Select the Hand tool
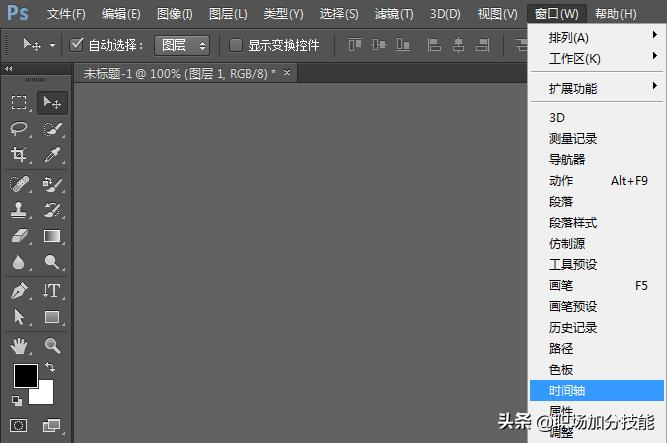667x443 pixels. pyautogui.click(x=19, y=346)
